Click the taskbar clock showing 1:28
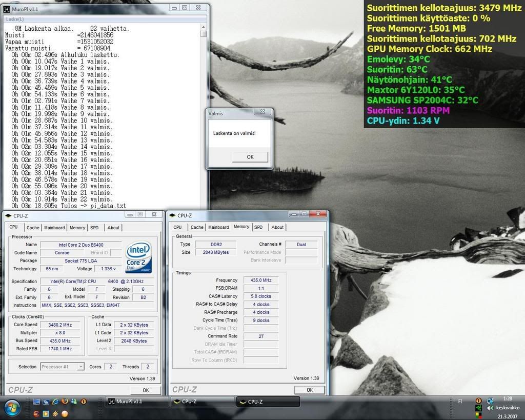Viewport: 525px width, 420px height. pos(508,398)
